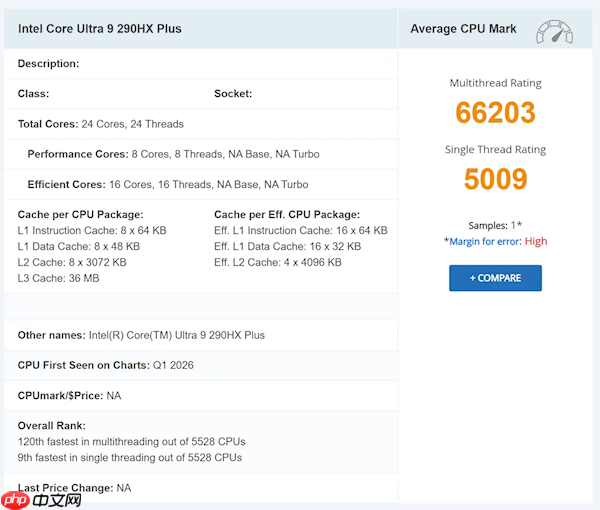This screenshot has height=510, width=600.
Task: Select the Other names row
Action: click(x=201, y=335)
